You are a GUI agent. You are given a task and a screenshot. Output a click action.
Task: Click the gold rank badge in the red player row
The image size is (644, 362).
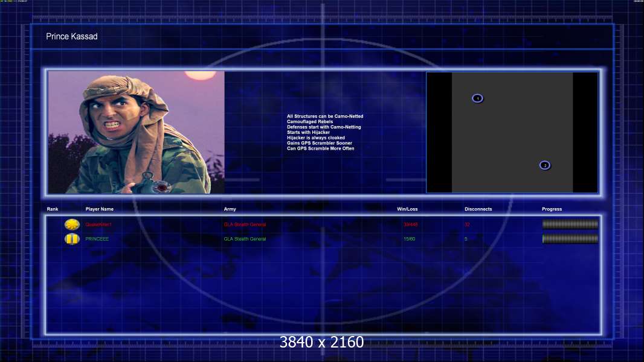click(72, 224)
